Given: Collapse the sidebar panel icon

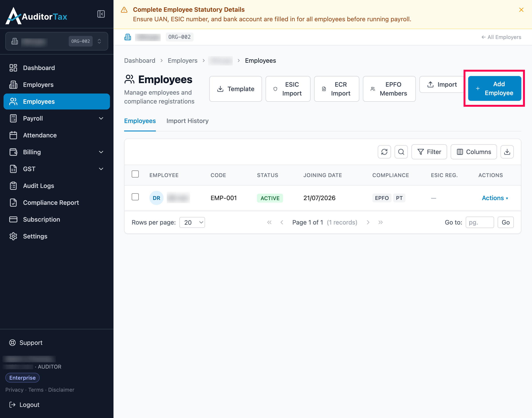Looking at the screenshot, I should 101,14.
